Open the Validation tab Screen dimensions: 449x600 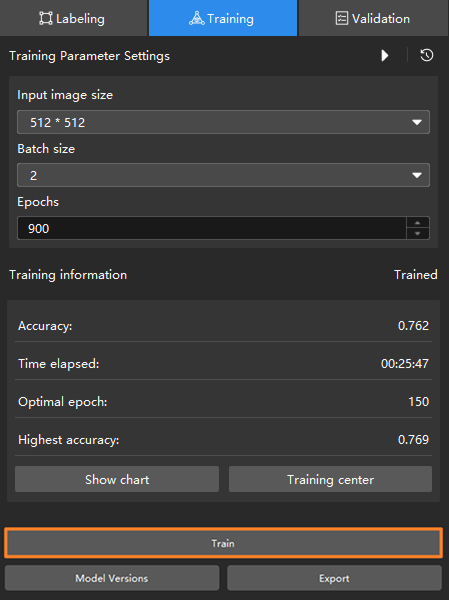[x=374, y=18]
